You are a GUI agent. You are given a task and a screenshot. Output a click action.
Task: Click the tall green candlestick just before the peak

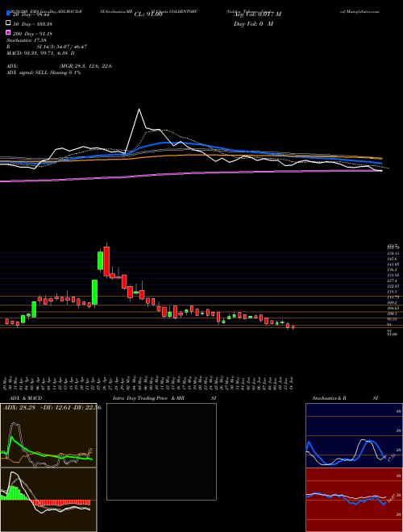(101, 260)
